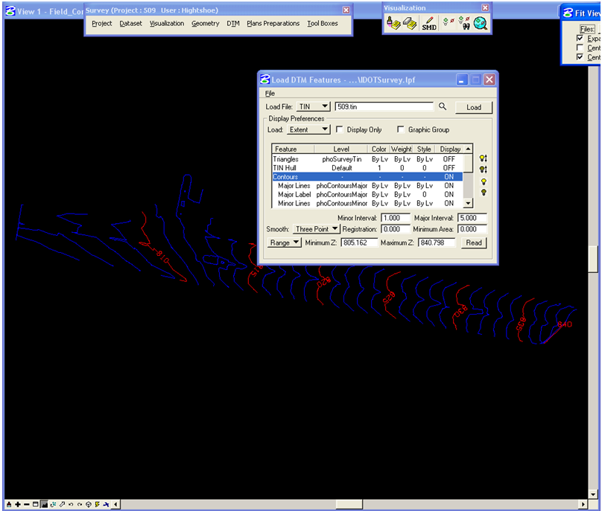Click the navigation compass view control icon

click(88, 504)
